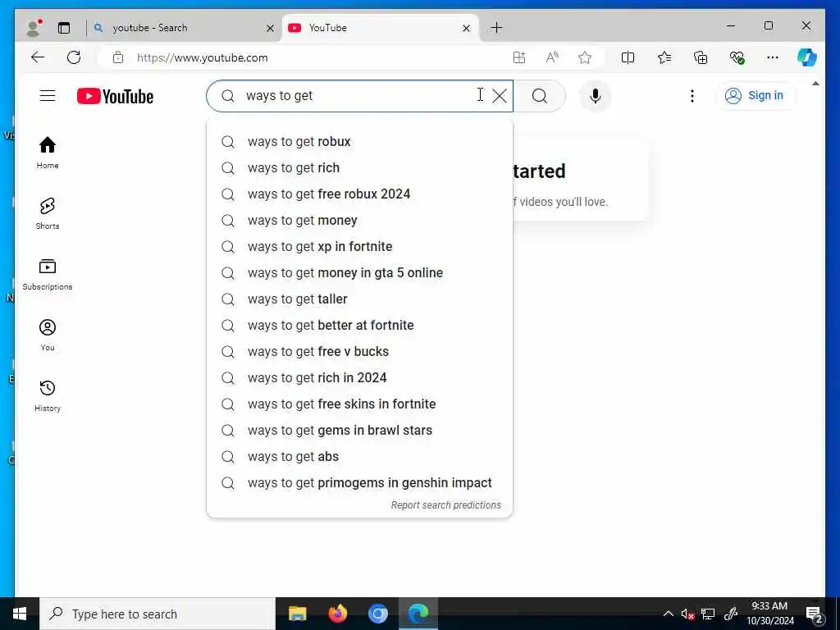This screenshot has width=840, height=630.
Task: Open the YouTube hamburger guide menu
Action: click(x=48, y=96)
